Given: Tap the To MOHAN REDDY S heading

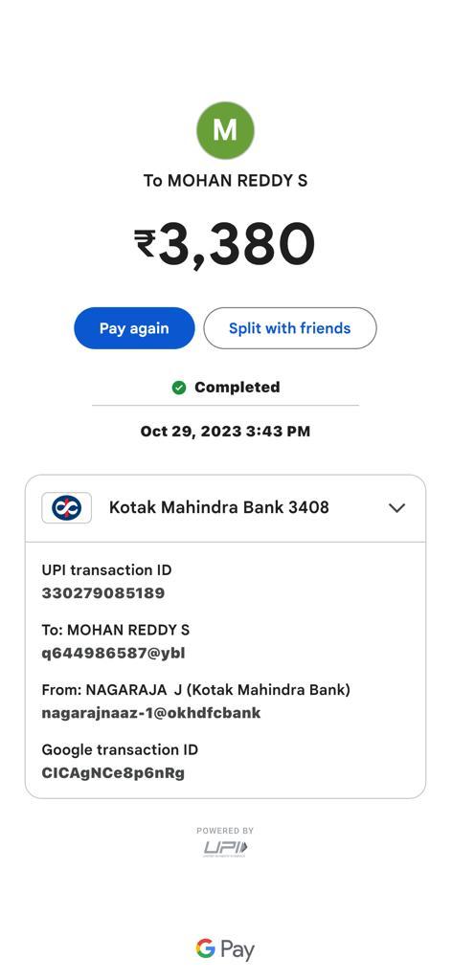Looking at the screenshot, I should coord(225,181).
